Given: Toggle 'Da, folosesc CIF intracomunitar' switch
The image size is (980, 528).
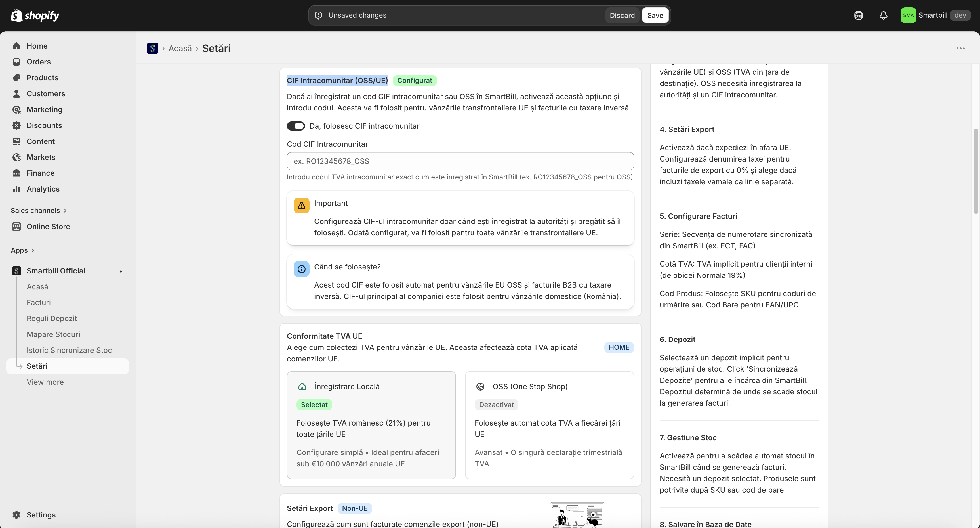Looking at the screenshot, I should coord(296,126).
